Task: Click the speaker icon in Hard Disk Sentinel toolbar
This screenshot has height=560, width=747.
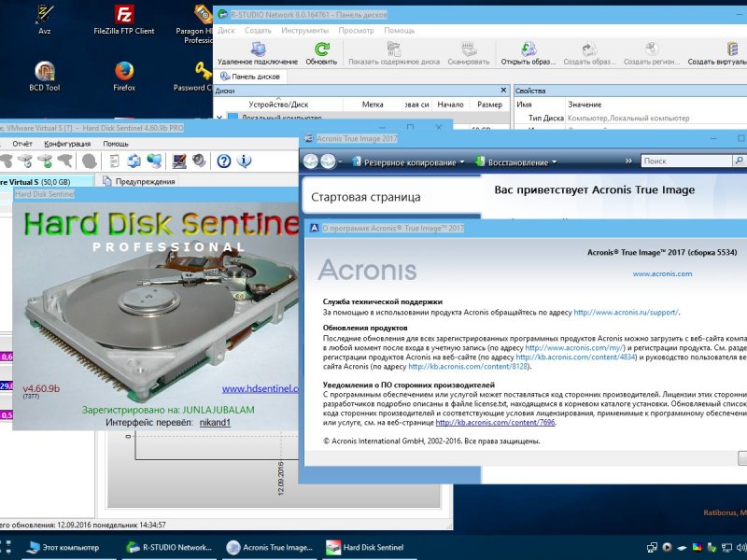Action: (x=199, y=161)
